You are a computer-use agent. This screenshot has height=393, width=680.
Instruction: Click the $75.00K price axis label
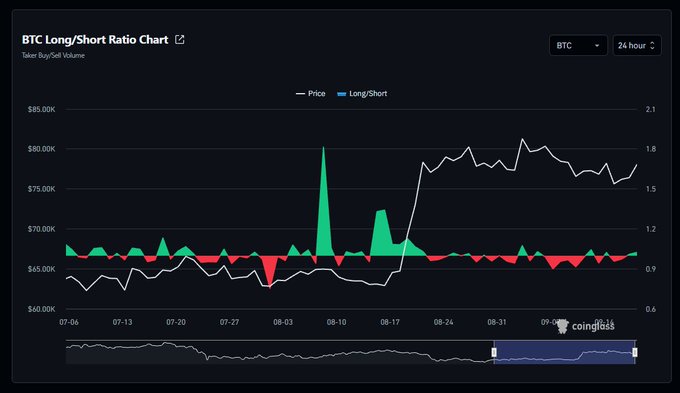(42, 189)
